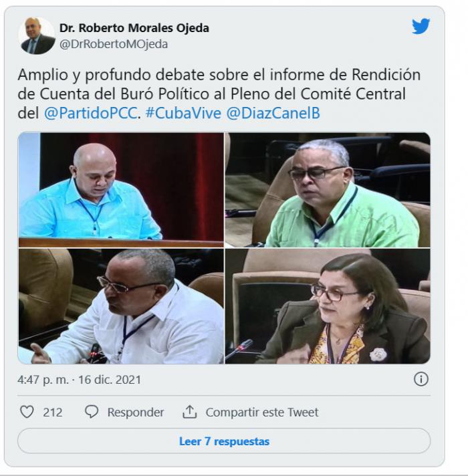Click Compartir este Tweet text
This screenshot has height=476, width=468.
[262, 412]
